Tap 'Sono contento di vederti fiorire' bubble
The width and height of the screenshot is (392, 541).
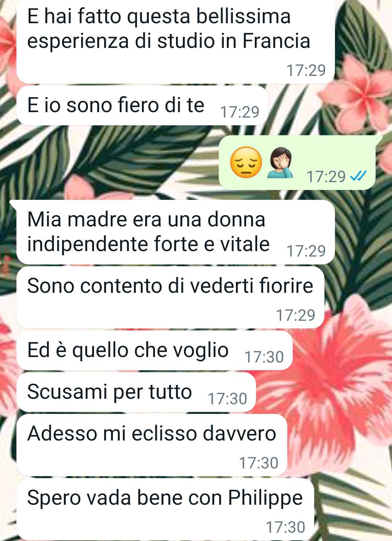pos(170,298)
